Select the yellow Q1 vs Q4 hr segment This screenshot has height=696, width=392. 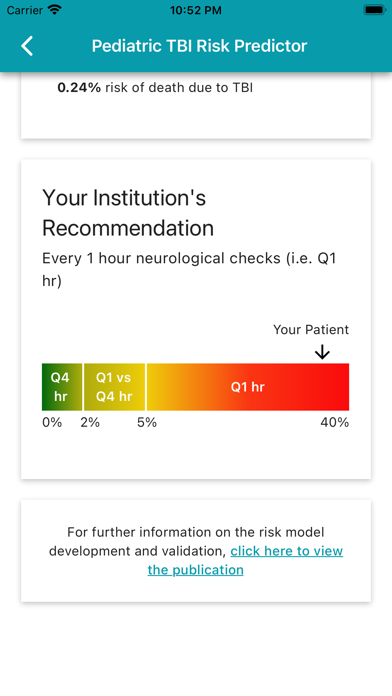coord(114,387)
